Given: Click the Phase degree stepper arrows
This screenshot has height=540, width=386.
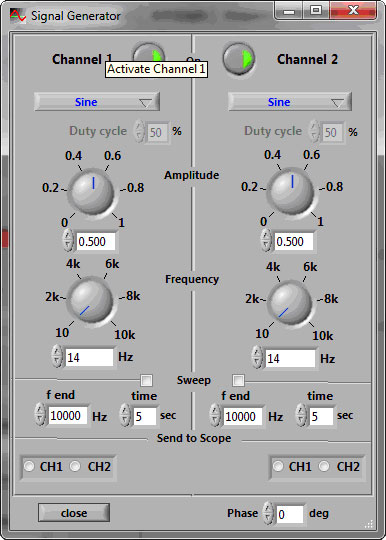Looking at the screenshot, I should coord(268,513).
